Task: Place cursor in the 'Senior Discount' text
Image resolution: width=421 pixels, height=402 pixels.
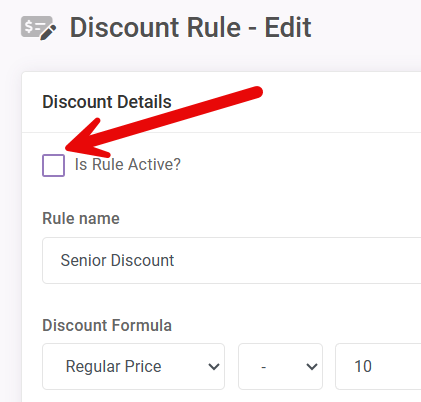Action: (x=117, y=260)
